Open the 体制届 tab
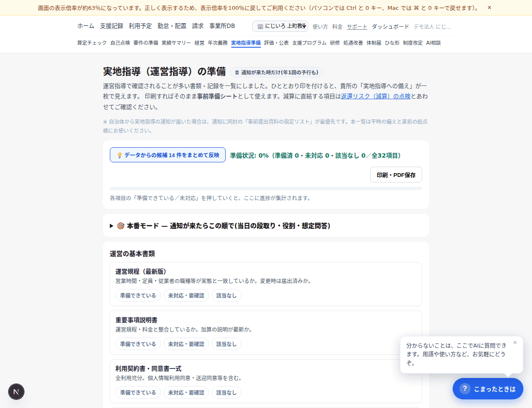532x408 pixels. click(374, 43)
